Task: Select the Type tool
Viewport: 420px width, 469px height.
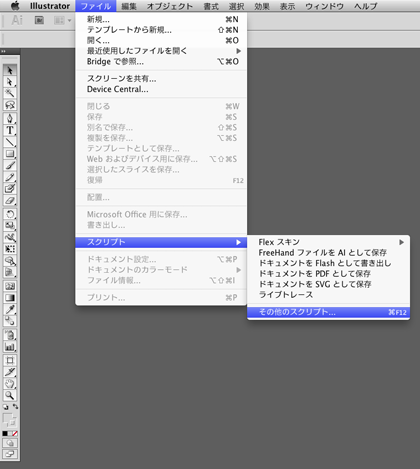Action: (10, 130)
